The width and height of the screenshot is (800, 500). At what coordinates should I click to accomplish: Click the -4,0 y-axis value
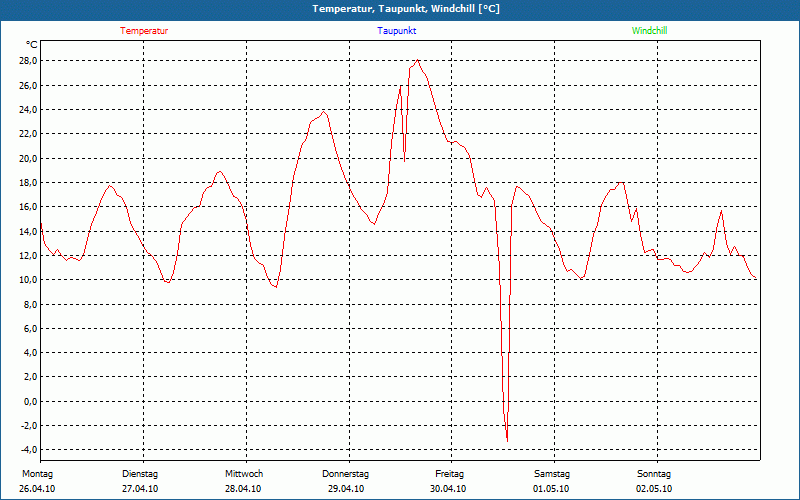pyautogui.click(x=28, y=449)
